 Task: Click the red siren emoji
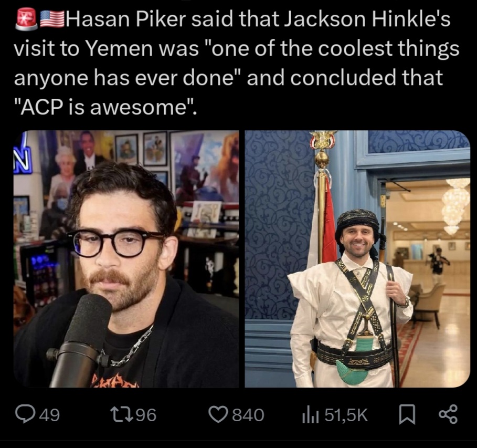click(x=27, y=19)
